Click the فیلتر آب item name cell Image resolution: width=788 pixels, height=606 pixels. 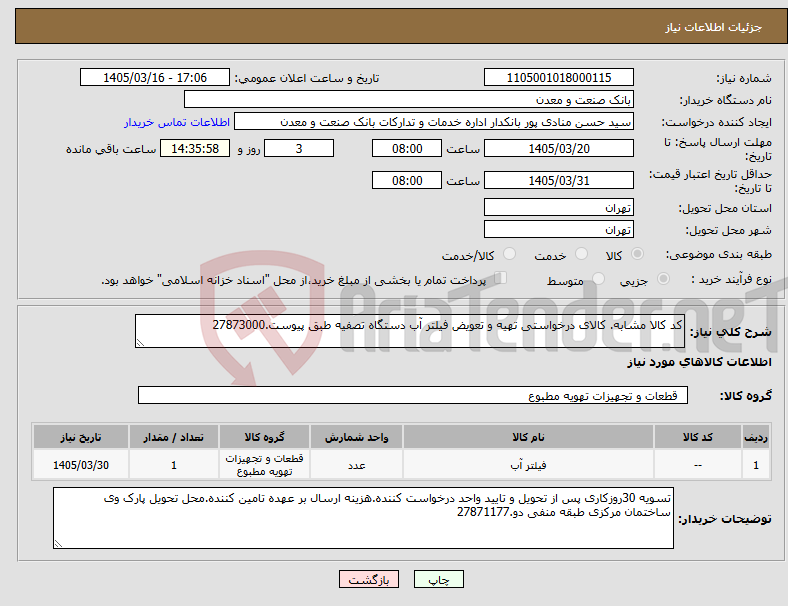[528, 465]
